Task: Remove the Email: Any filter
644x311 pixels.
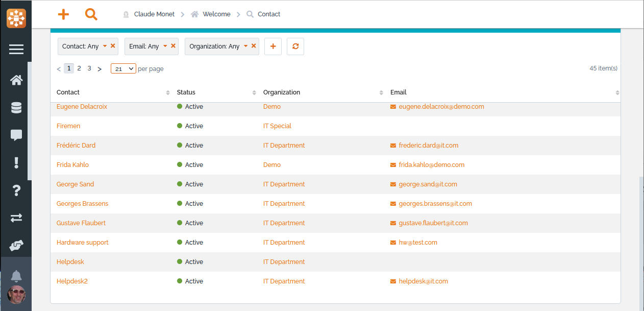Action: pos(173,46)
